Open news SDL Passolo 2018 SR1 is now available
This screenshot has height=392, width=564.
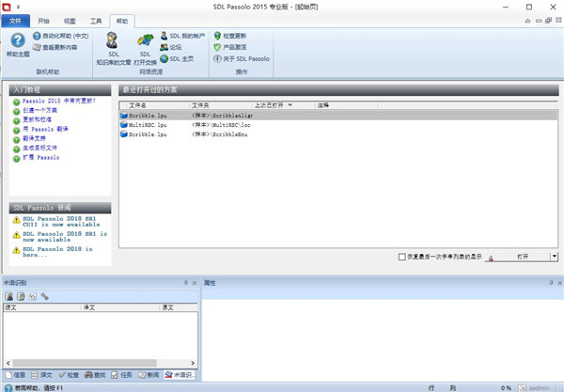click(65, 237)
